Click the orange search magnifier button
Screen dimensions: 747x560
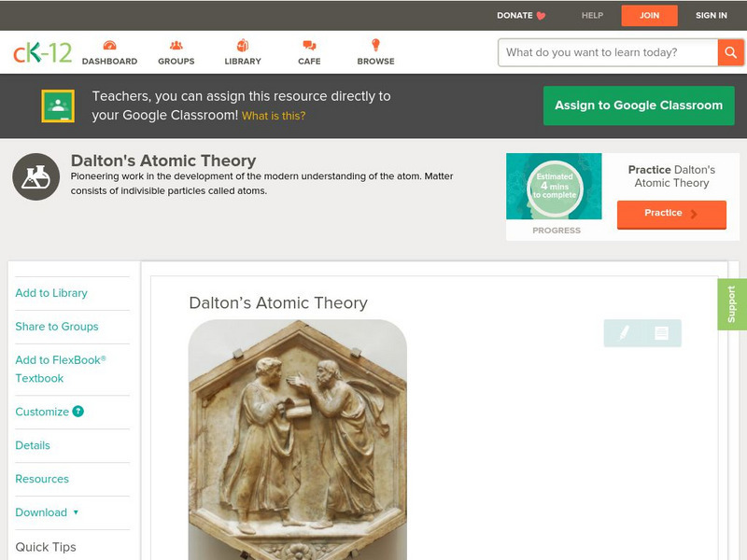pyautogui.click(x=730, y=52)
